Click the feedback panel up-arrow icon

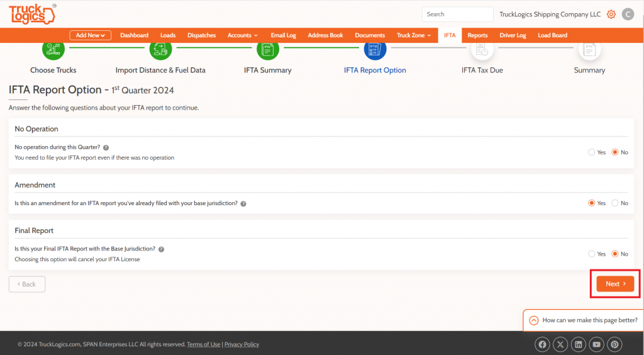pos(533,320)
